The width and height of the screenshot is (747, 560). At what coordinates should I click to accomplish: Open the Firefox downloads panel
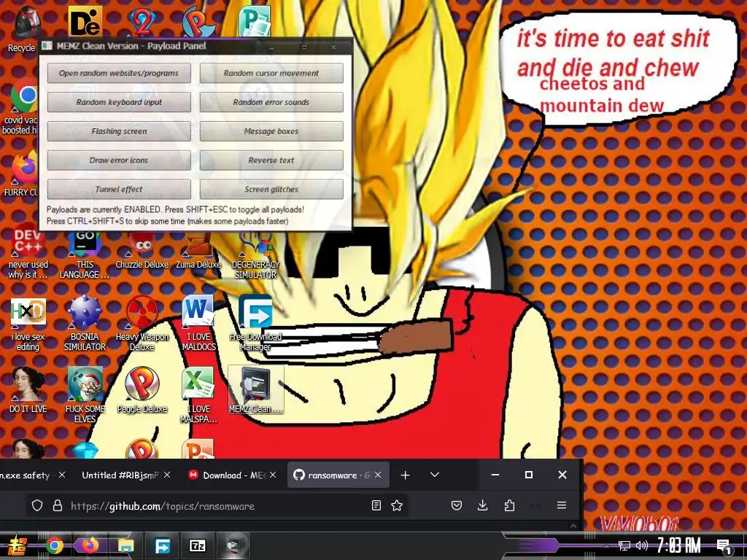[483, 506]
